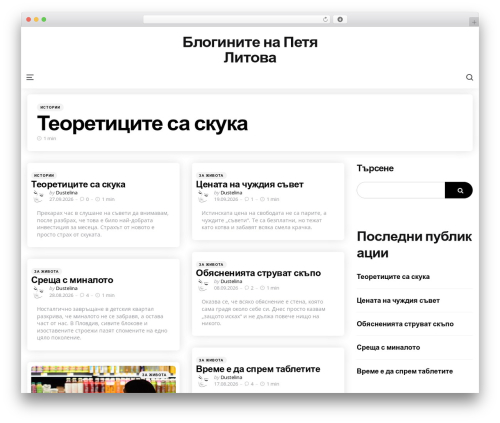This screenshot has height=423, width=500.
Task: Click ЗА ЖИВОТА tag on Време е да спрем таблетите
Action: click(x=211, y=360)
